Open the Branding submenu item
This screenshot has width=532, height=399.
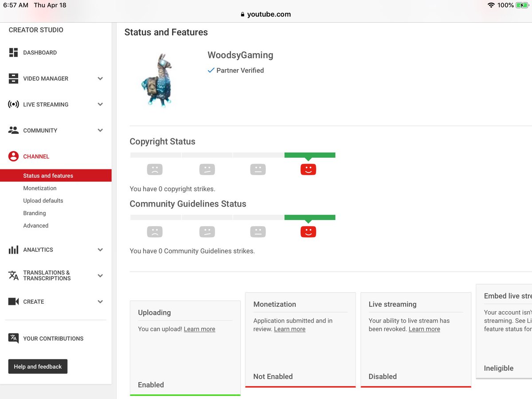pos(35,213)
